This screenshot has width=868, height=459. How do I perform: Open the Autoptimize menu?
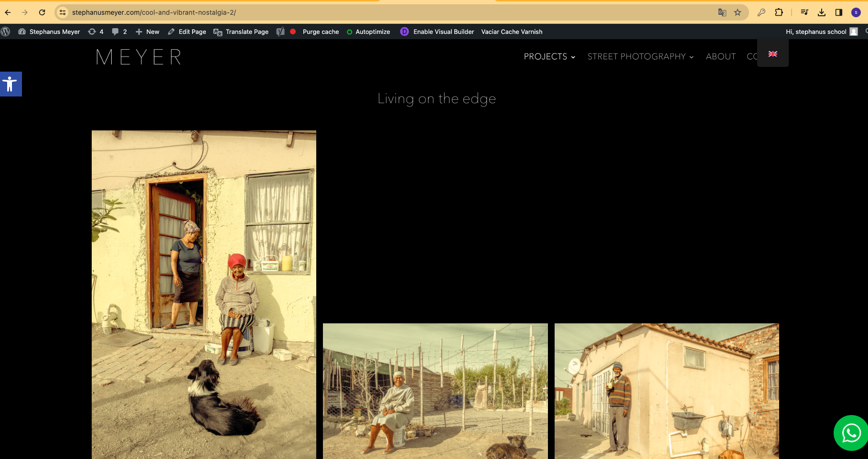pyautogui.click(x=368, y=32)
